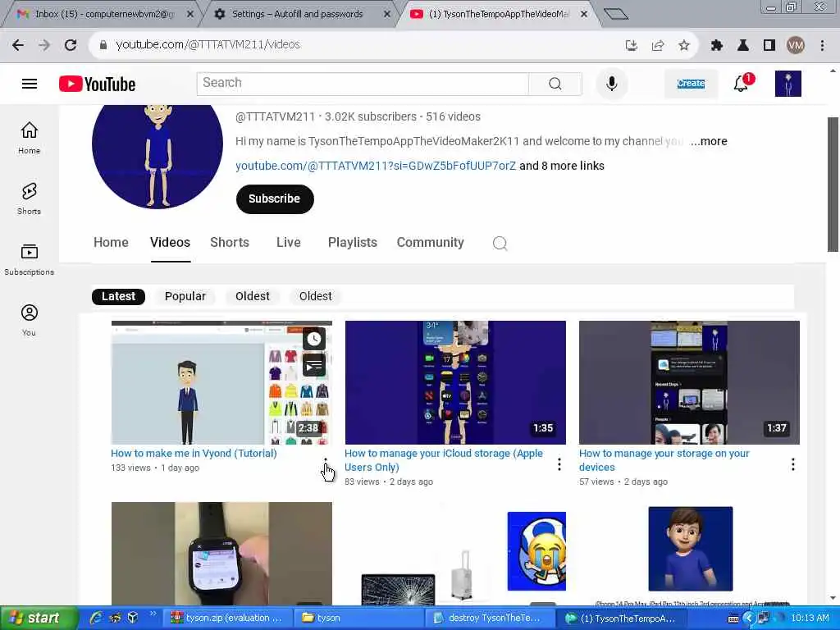Image resolution: width=840 pixels, height=630 pixels.
Task: Open the account avatar menu
Action: (x=788, y=84)
